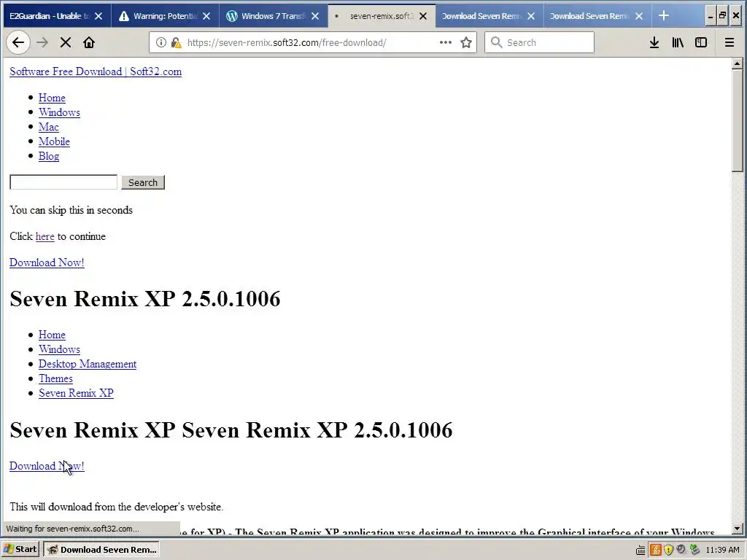The height and width of the screenshot is (560, 747).
Task: Bookmark this page with the star
Action: click(x=466, y=42)
